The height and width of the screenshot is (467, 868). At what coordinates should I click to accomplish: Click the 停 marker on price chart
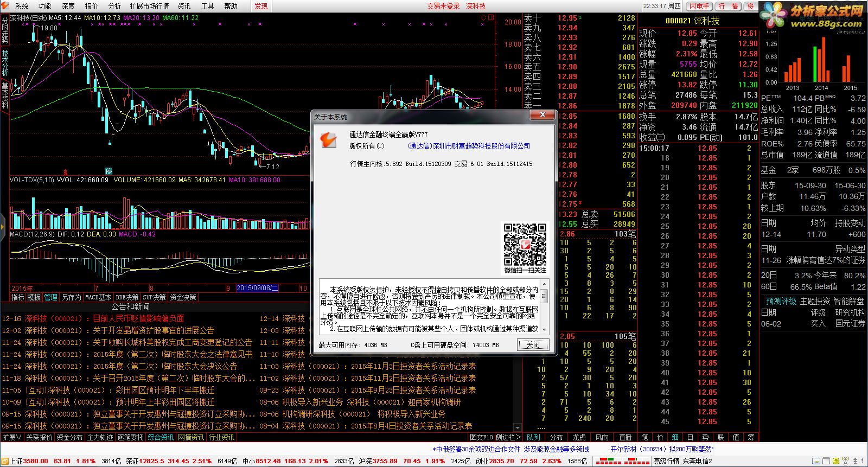pos(108,171)
